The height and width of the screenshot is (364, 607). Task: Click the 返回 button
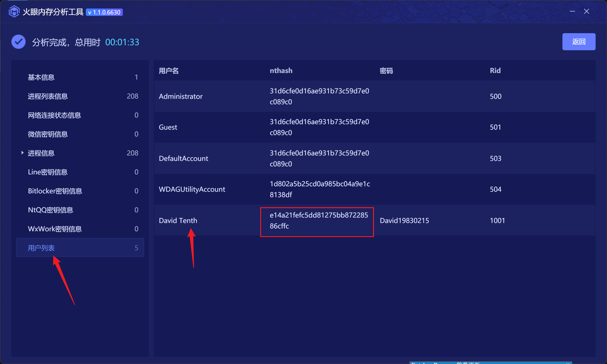[579, 42]
